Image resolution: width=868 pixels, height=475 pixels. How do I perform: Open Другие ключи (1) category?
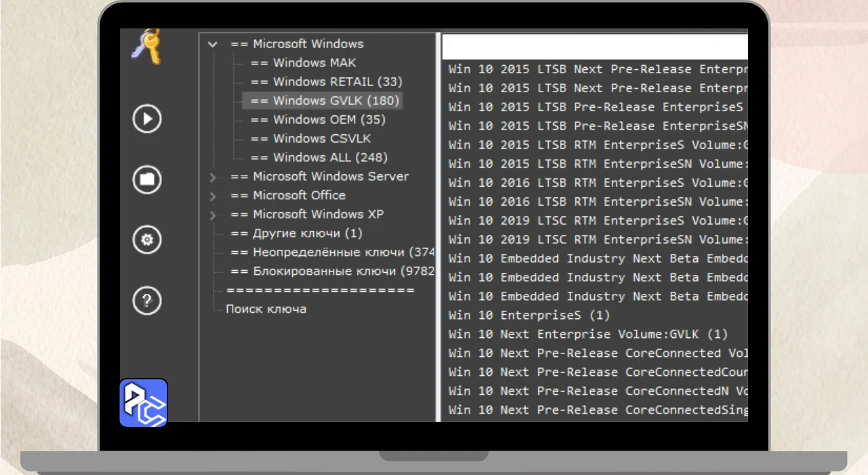(296, 233)
